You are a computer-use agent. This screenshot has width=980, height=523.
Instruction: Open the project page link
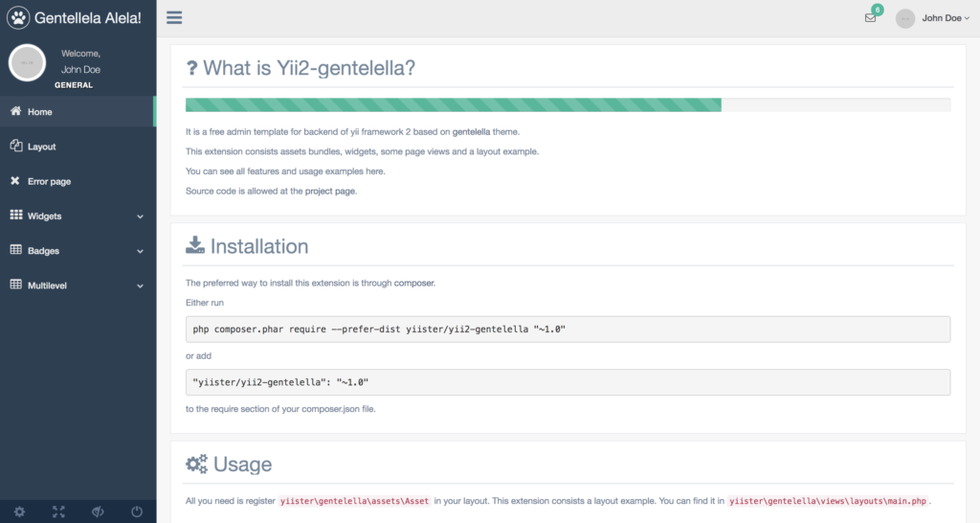tap(329, 192)
